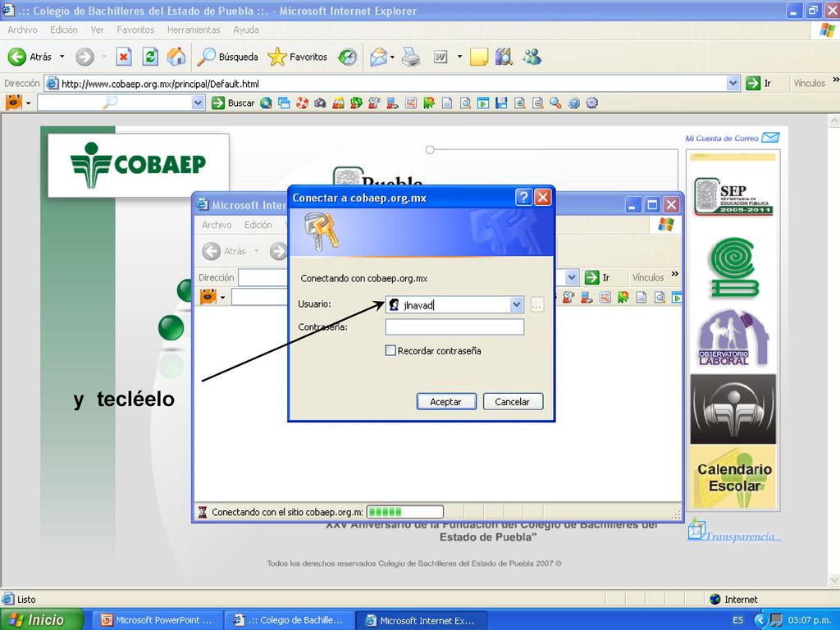
Task: Switch to the Colegio de Bachille... taskbar button
Action: coord(290,620)
